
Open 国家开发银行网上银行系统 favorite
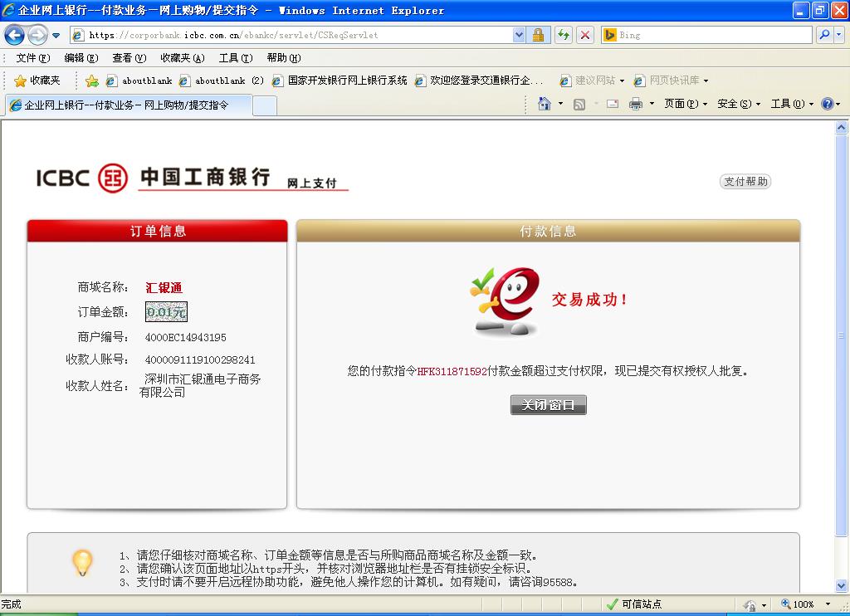click(340, 81)
